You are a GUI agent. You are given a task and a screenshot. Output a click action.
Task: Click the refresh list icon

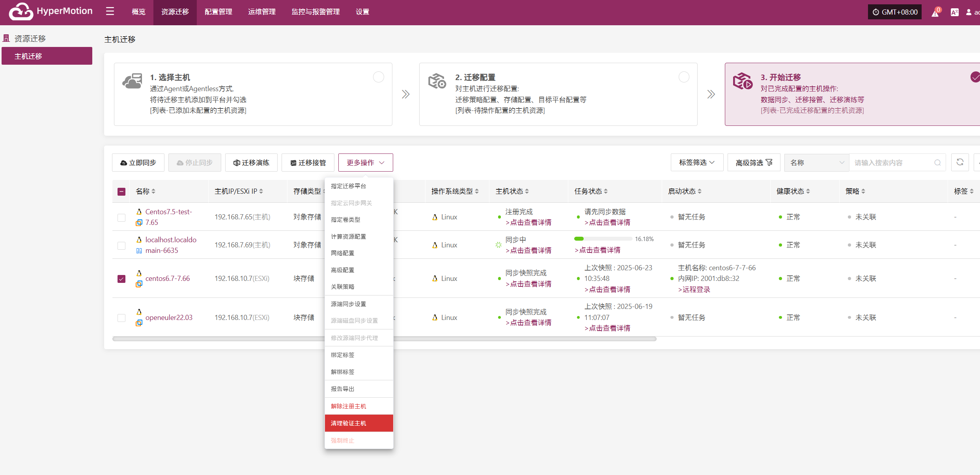[960, 163]
